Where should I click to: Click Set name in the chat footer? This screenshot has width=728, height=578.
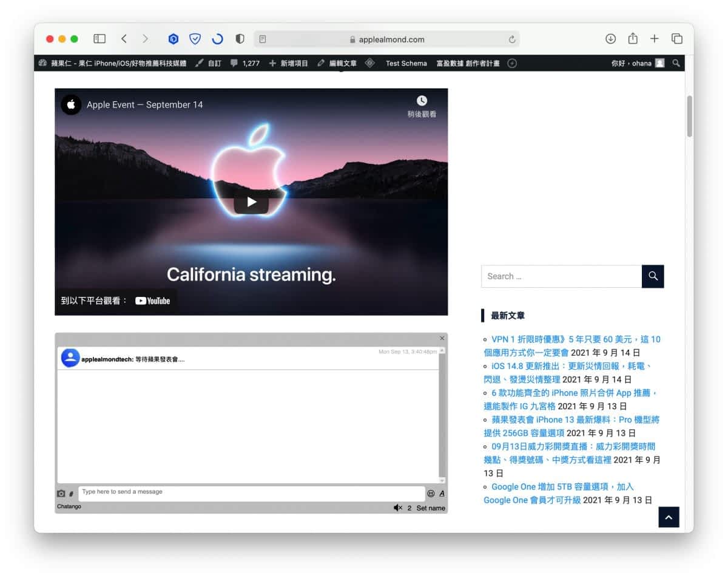431,508
